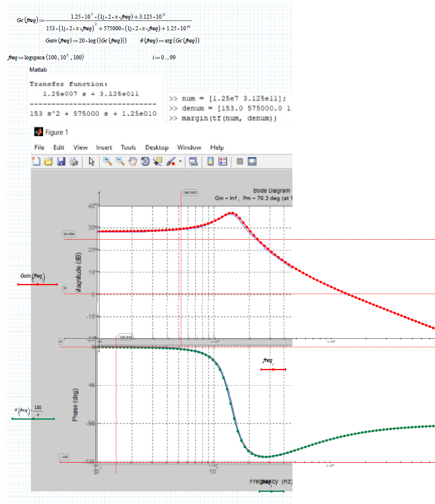Viewport: 435px width, 504px height.
Task: Click the '>> margin(tf(num, denum))' line
Action: click(x=223, y=118)
